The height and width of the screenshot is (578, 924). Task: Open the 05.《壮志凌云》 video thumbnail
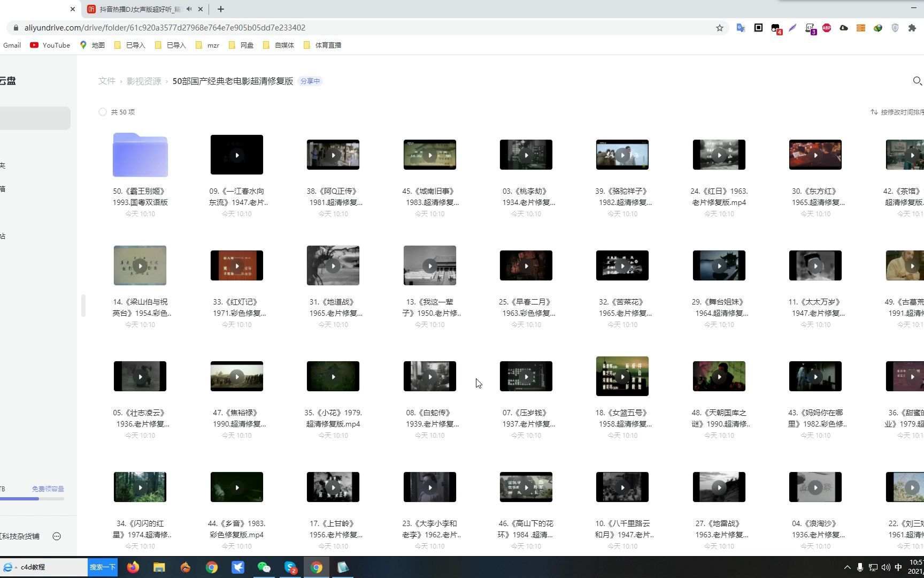point(140,376)
